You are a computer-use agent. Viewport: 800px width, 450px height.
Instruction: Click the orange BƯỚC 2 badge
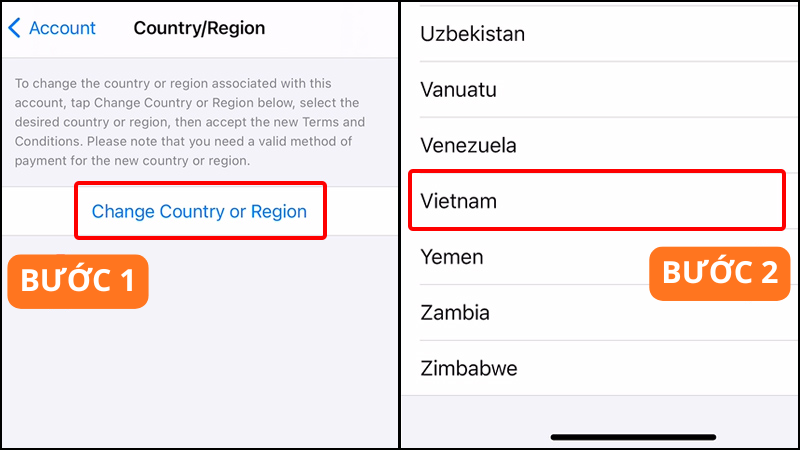[719, 274]
